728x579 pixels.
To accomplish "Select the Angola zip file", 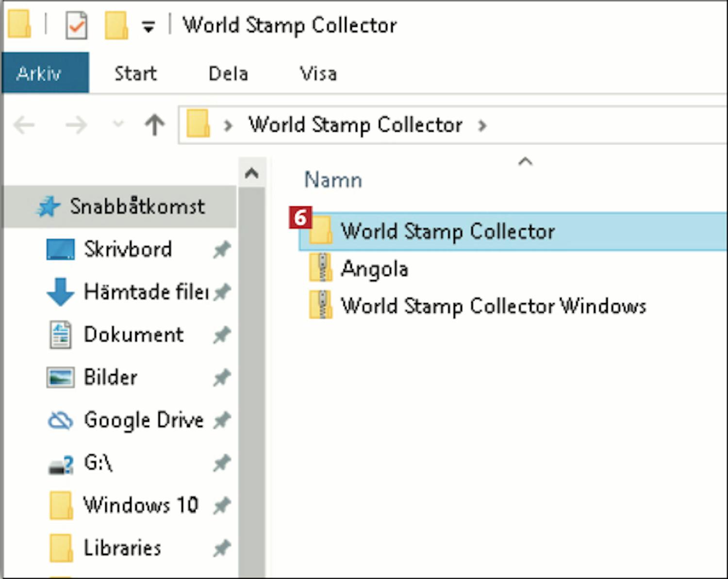I will pos(374,269).
